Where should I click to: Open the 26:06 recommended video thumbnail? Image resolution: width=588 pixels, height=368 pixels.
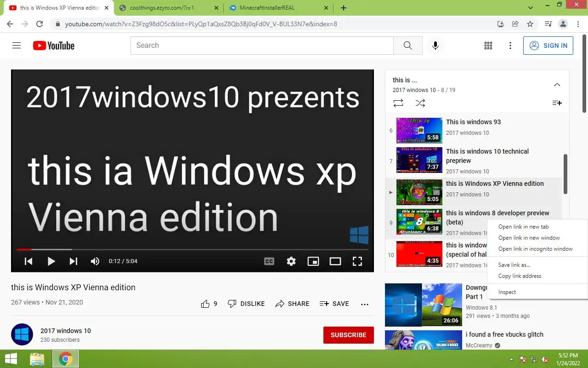click(x=424, y=305)
